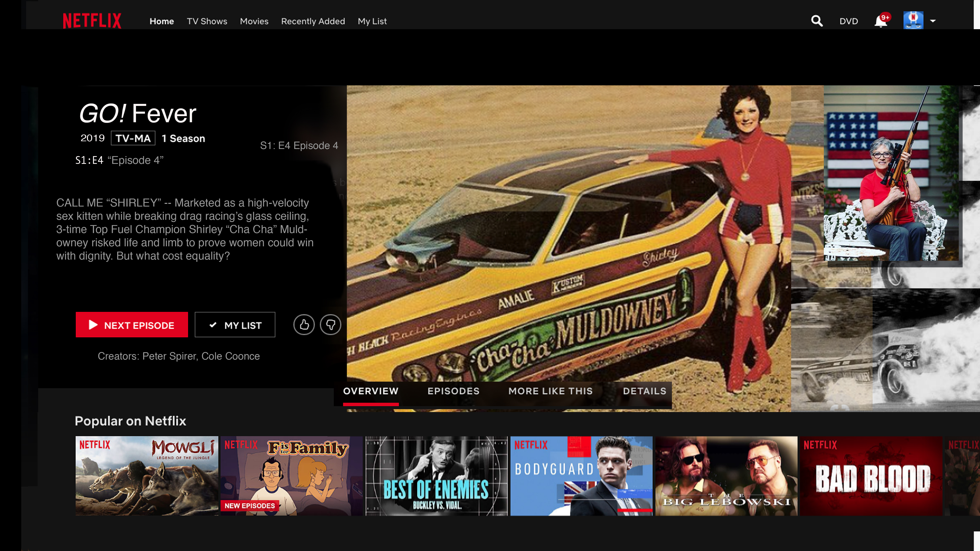Select Best of Enemies thumbnail
The width and height of the screenshot is (980, 551).
[436, 476]
